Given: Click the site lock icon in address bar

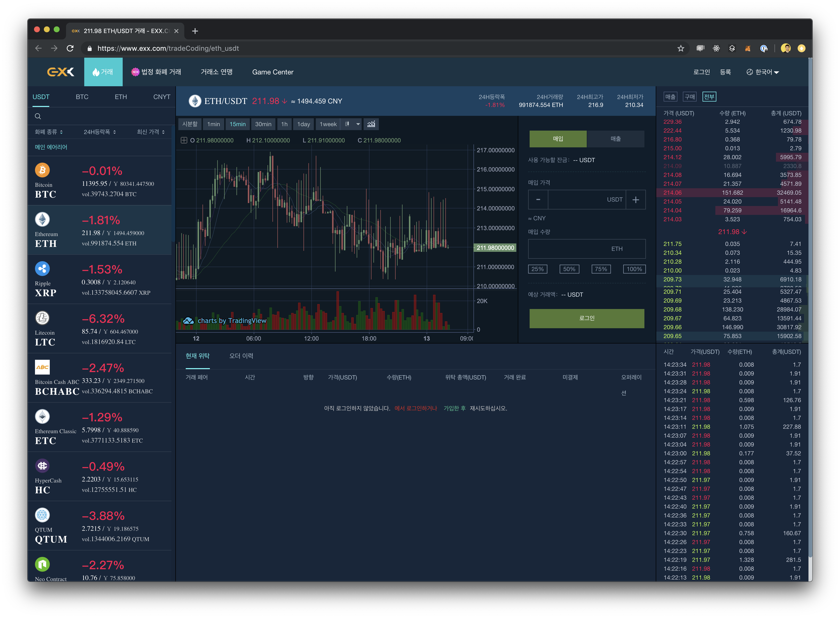Looking at the screenshot, I should tap(89, 48).
